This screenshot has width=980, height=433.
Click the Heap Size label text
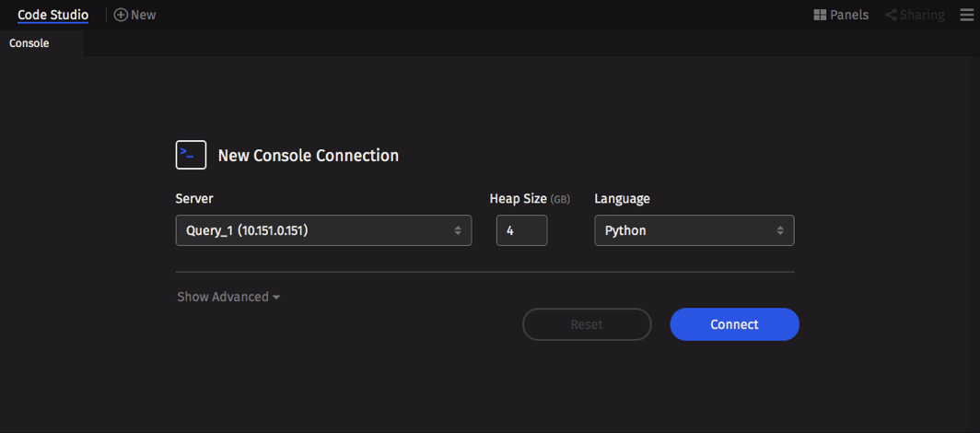coord(518,199)
